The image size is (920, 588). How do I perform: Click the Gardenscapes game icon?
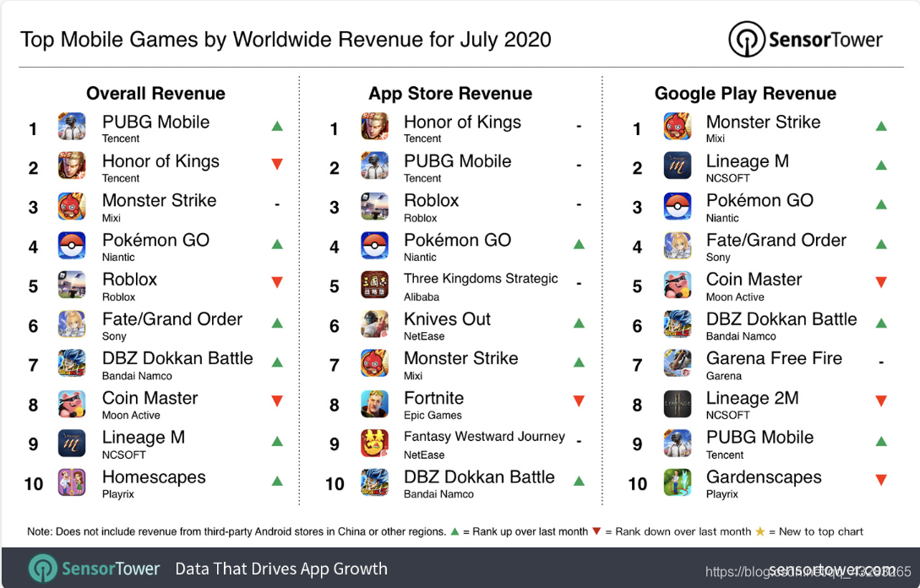pyautogui.click(x=677, y=482)
